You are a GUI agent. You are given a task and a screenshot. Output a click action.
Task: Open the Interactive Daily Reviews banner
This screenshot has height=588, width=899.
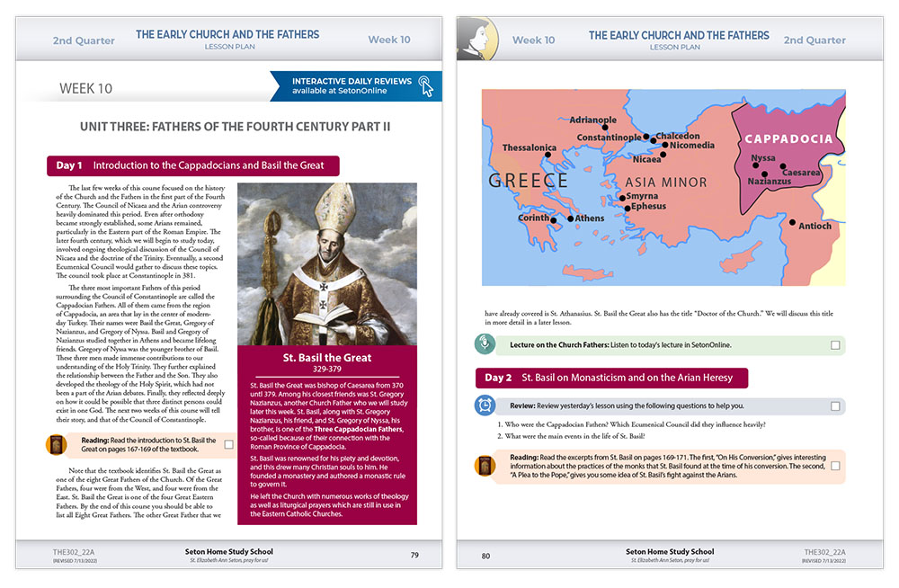(356, 86)
